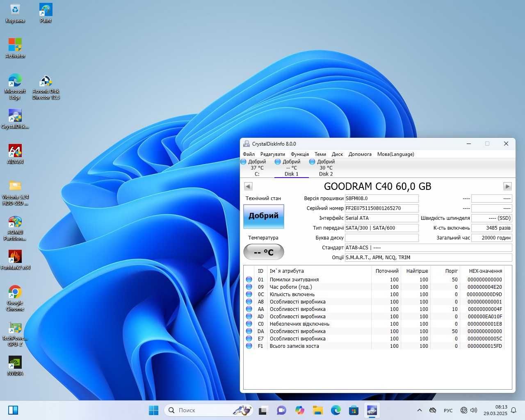
Task: Click the firmware field S8FM08.0
Action: (x=381, y=199)
